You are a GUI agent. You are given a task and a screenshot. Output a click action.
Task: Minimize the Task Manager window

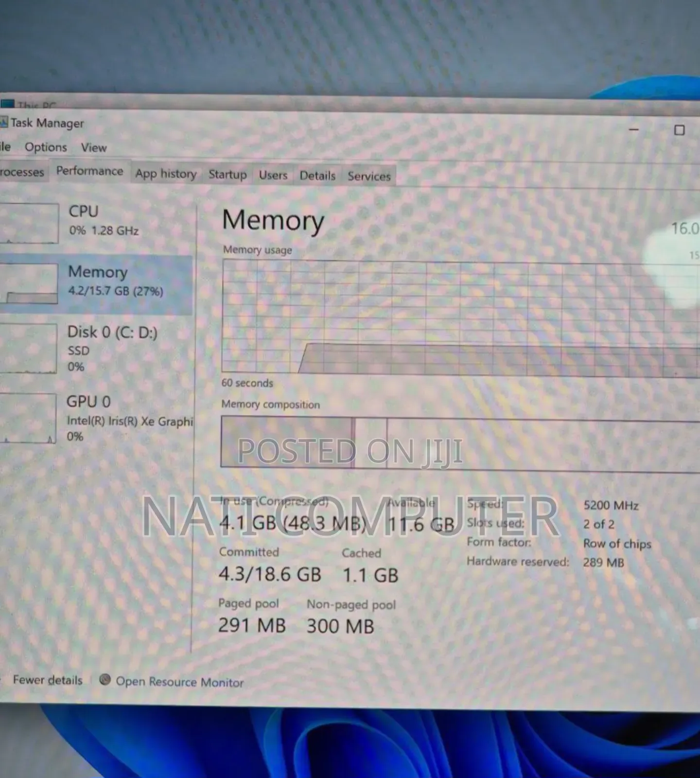tap(633, 129)
